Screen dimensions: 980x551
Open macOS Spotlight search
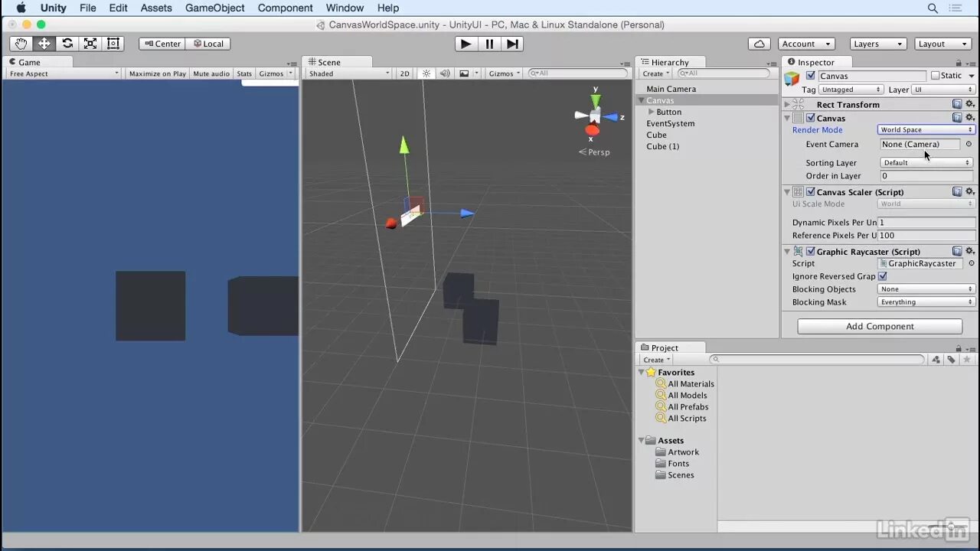(933, 8)
